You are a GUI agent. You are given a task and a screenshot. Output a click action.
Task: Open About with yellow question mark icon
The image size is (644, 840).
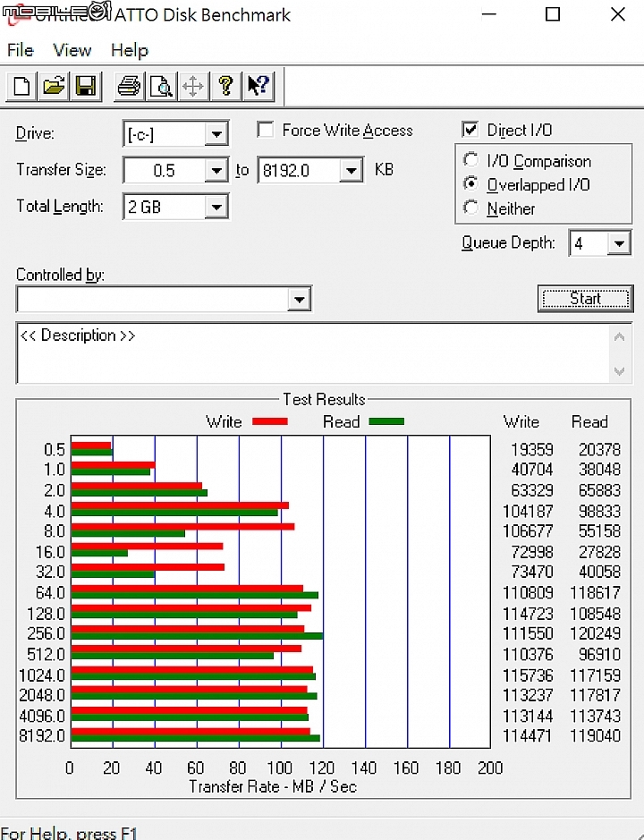[225, 86]
